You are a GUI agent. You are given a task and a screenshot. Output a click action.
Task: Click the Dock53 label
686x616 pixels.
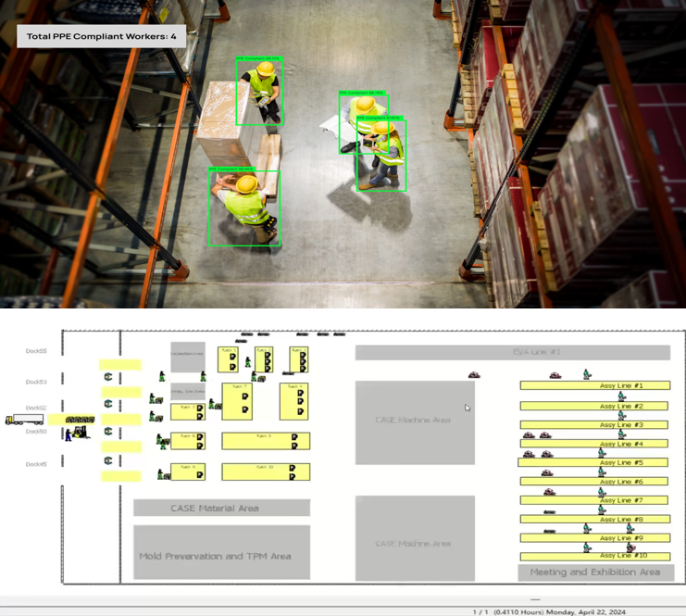[x=36, y=382]
